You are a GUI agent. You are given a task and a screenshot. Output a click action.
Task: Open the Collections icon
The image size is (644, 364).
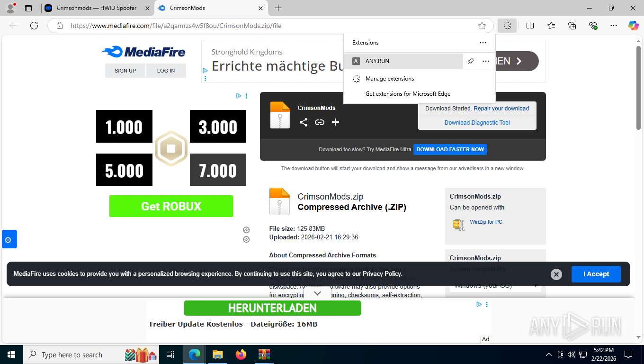572,26
